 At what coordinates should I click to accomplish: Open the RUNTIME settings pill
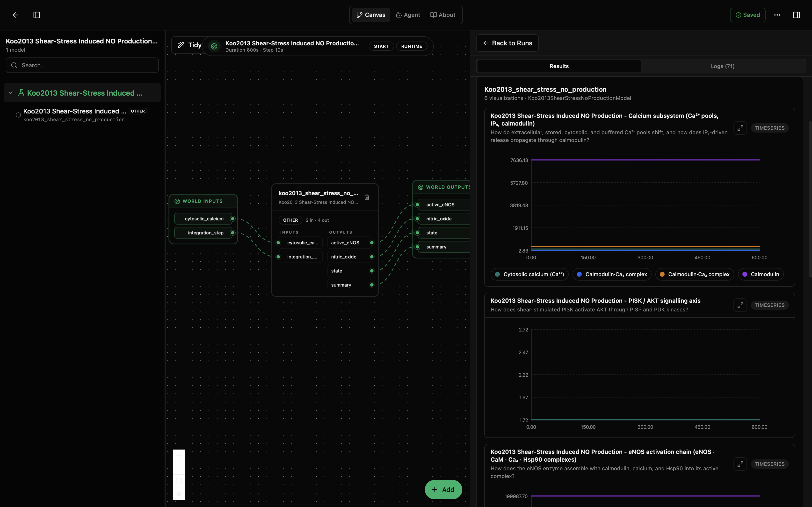tap(411, 46)
